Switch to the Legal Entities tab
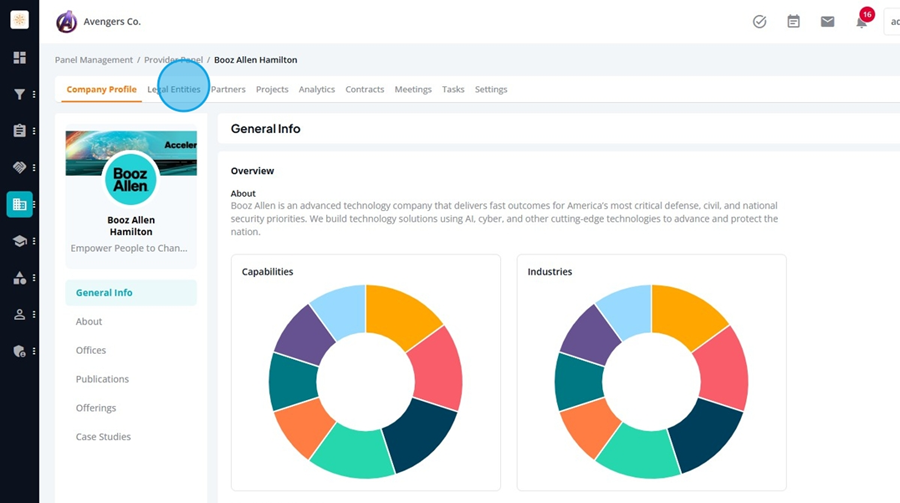The height and width of the screenshot is (503, 900). [x=174, y=90]
